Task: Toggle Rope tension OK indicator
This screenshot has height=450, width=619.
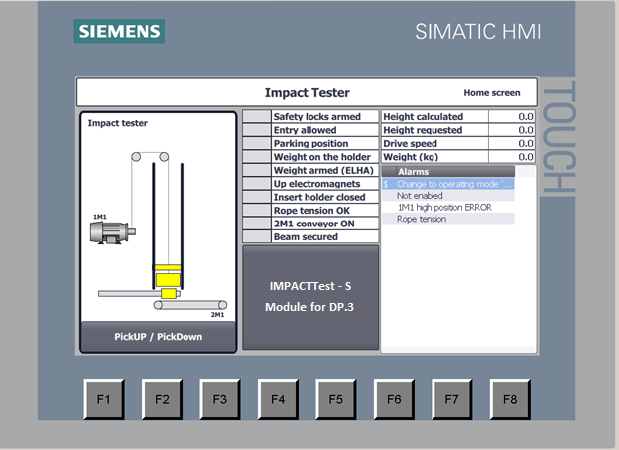Action: tap(257, 210)
